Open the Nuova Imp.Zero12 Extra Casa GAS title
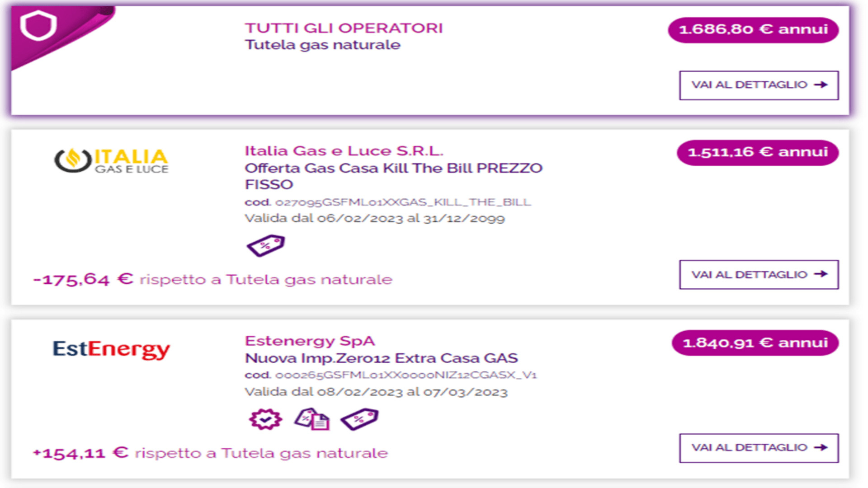The width and height of the screenshot is (868, 488). tap(381, 358)
